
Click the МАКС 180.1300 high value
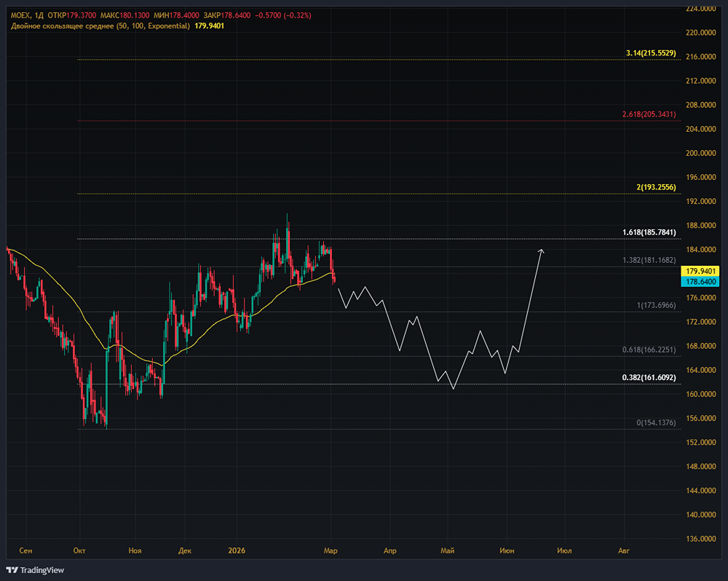pos(125,15)
